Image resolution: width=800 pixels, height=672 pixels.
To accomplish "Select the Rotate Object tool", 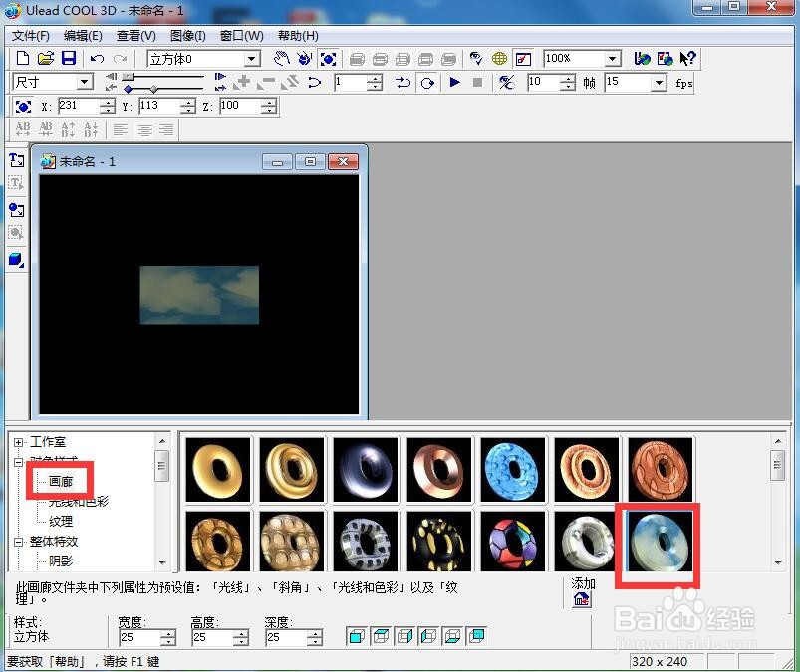I will (x=304, y=59).
